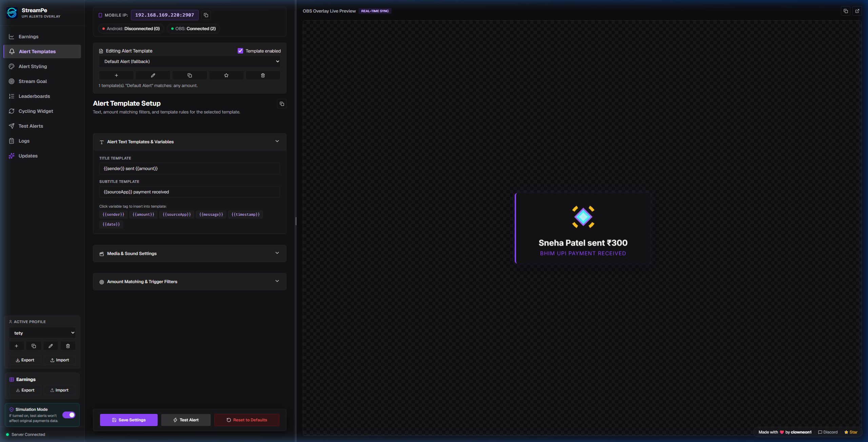The image size is (868, 442).
Task: Open Earnings in the sidebar
Action: (x=42, y=37)
